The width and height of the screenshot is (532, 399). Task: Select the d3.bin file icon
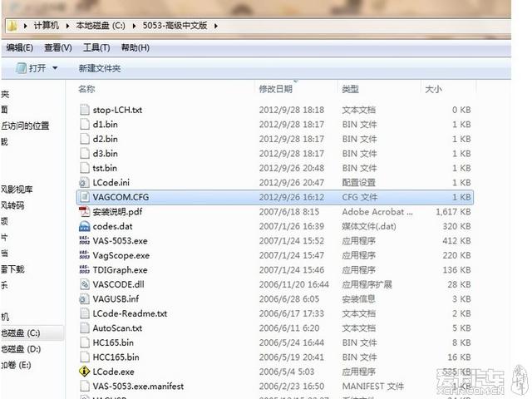[x=85, y=153]
